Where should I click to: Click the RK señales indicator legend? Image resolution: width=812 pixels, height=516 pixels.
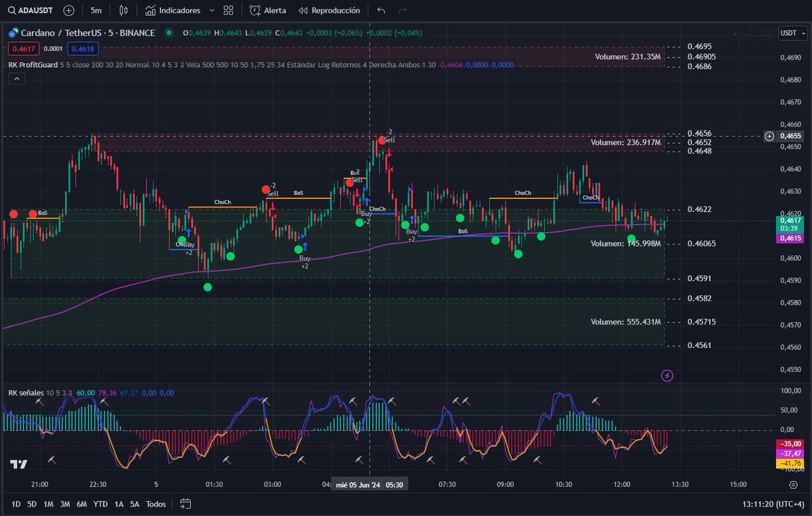coord(26,393)
